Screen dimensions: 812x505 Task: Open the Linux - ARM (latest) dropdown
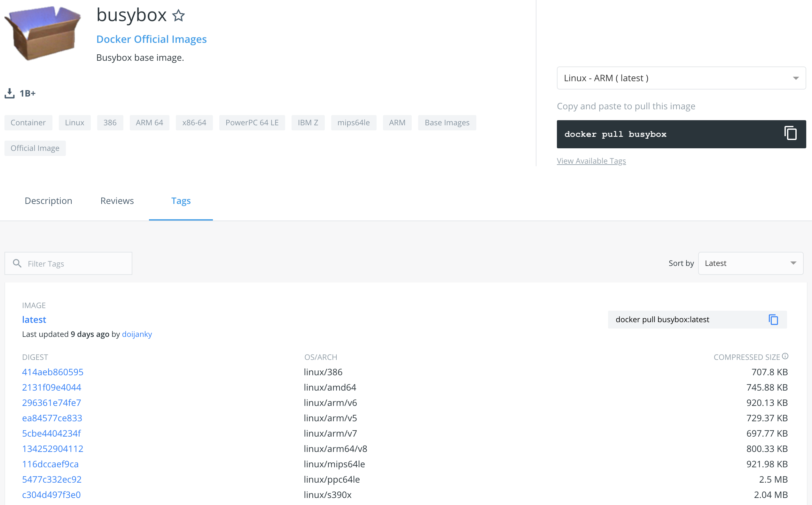pos(681,78)
